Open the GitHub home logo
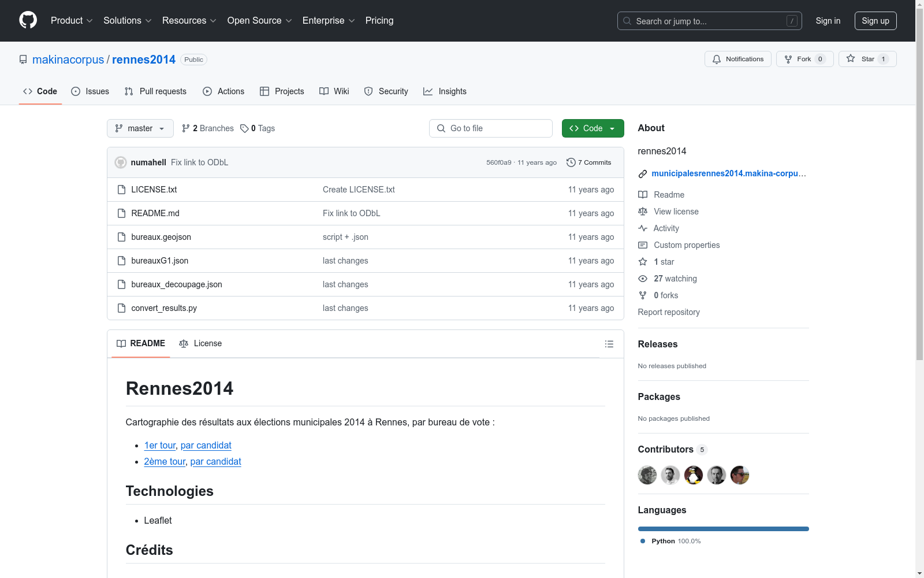This screenshot has width=924, height=578. (28, 20)
